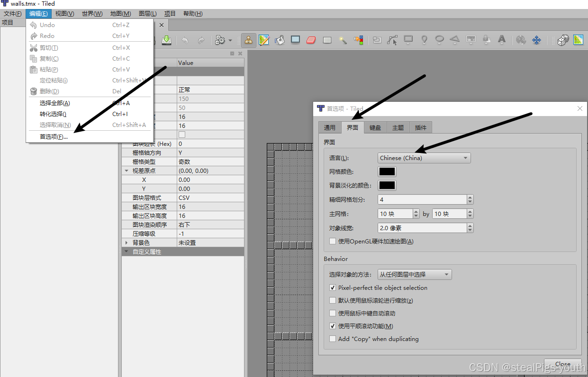Uncheck 使用平顺滚动功能 checkbox
The height and width of the screenshot is (377, 588).
tap(333, 326)
